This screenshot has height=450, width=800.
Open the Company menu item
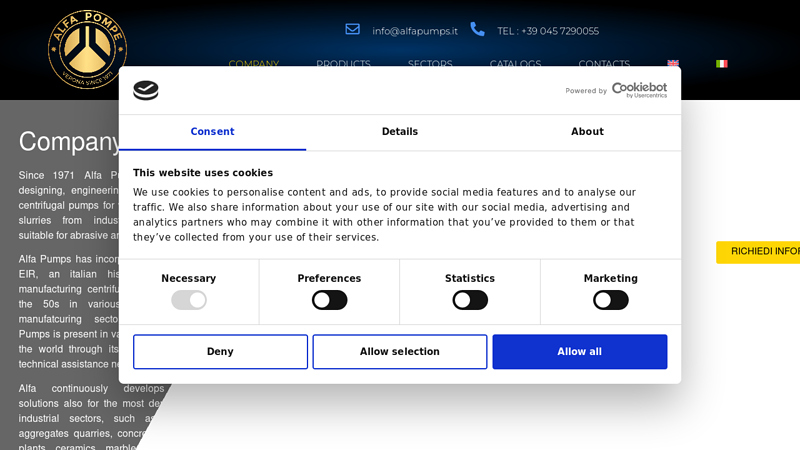pos(254,63)
